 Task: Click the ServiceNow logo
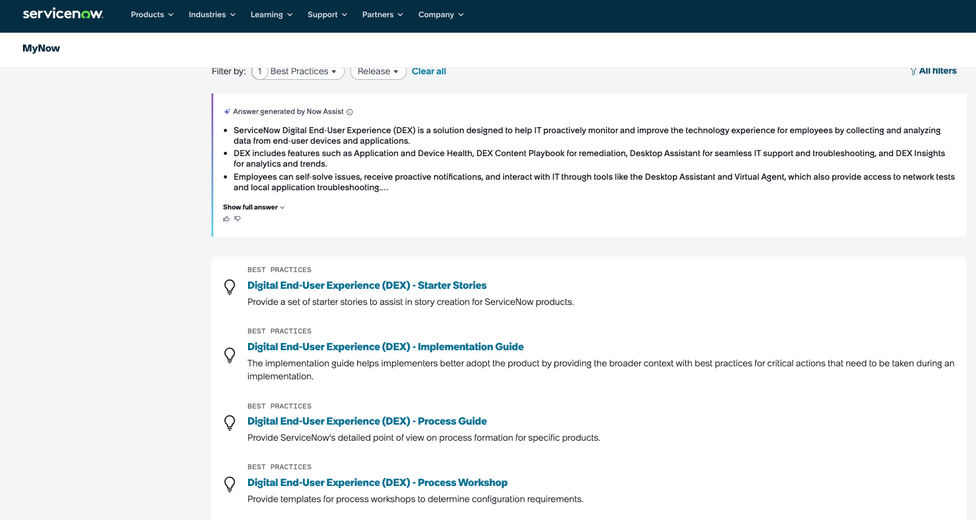tap(63, 14)
